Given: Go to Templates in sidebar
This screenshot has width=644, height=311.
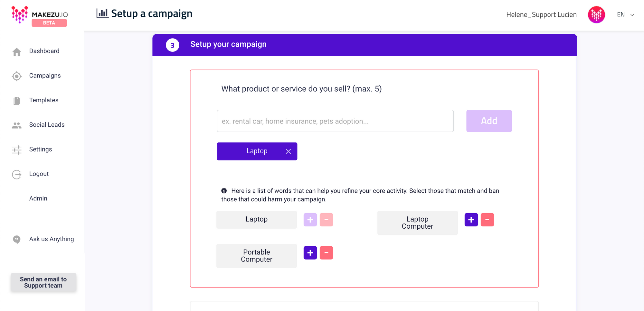Looking at the screenshot, I should [x=44, y=100].
